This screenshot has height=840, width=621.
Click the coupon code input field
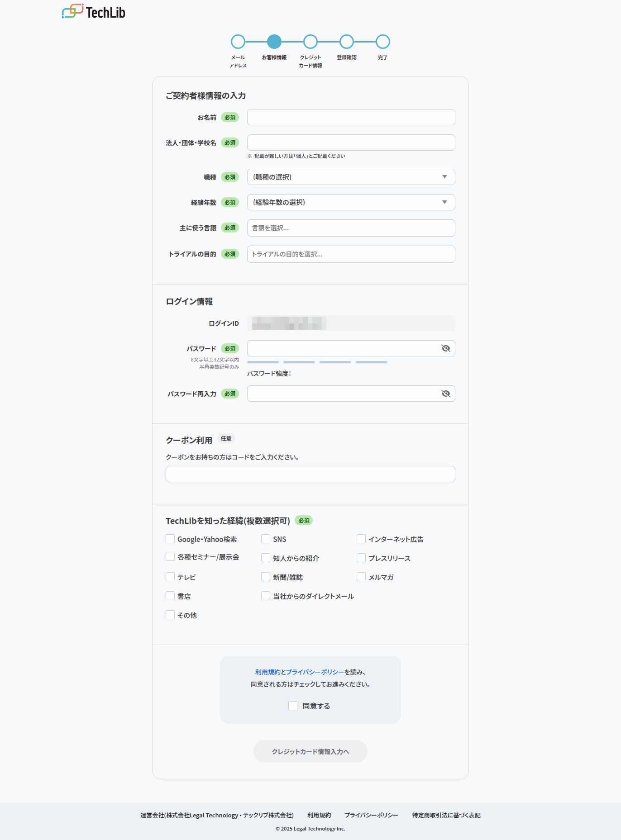[x=310, y=474]
